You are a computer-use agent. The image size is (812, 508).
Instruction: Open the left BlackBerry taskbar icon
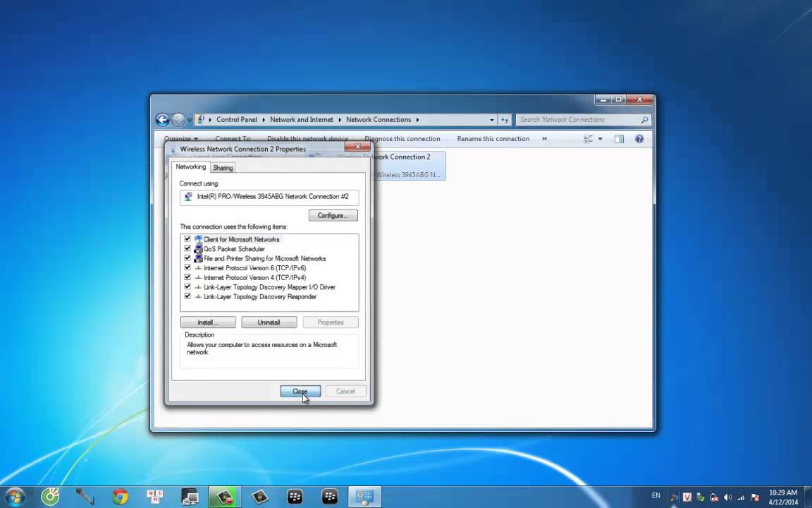[295, 497]
